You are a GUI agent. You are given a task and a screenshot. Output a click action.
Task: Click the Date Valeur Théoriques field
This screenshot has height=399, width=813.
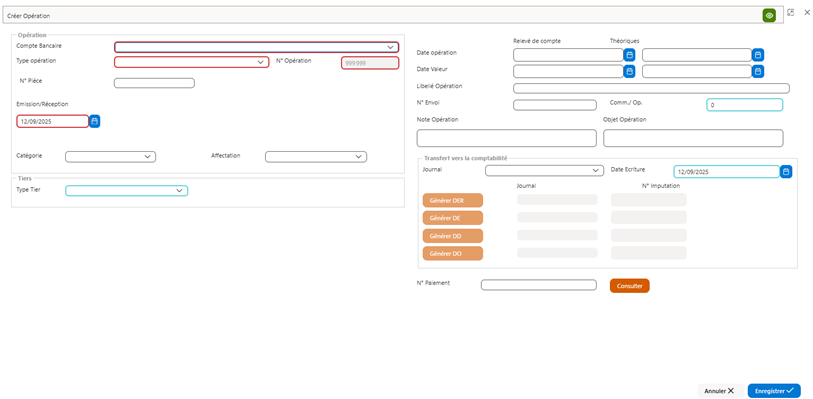(x=697, y=72)
